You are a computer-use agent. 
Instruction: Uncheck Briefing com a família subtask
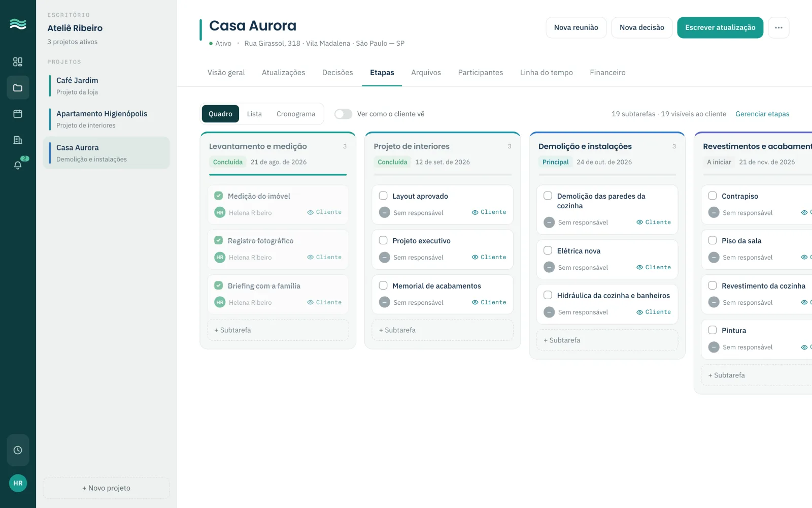(x=219, y=285)
